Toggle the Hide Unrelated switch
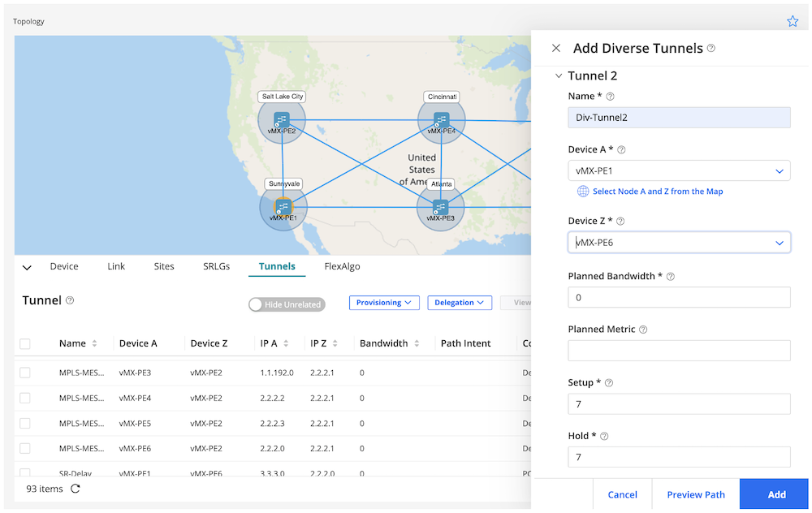Screen dimensions: 812x513 [287, 304]
